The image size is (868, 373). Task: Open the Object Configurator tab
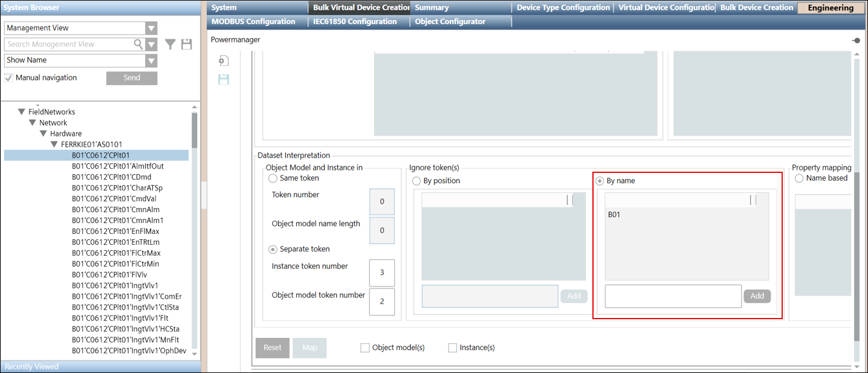coord(450,22)
